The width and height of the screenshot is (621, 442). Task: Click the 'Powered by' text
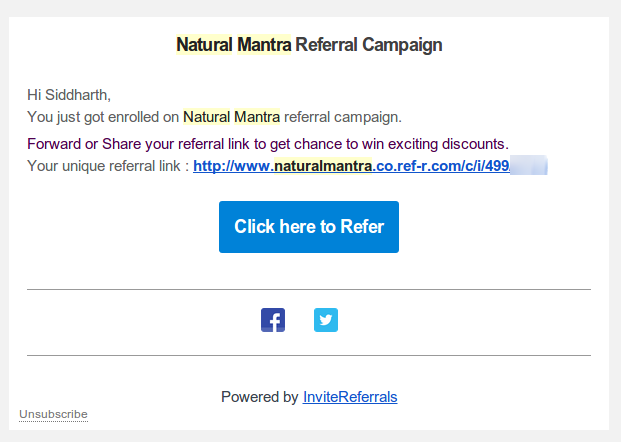coord(259,397)
